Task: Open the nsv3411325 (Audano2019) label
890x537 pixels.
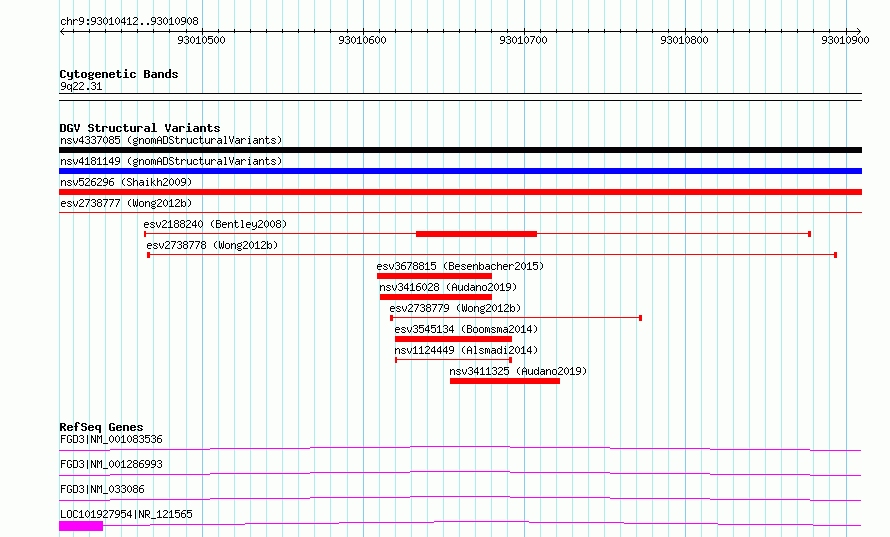Action: click(x=518, y=371)
